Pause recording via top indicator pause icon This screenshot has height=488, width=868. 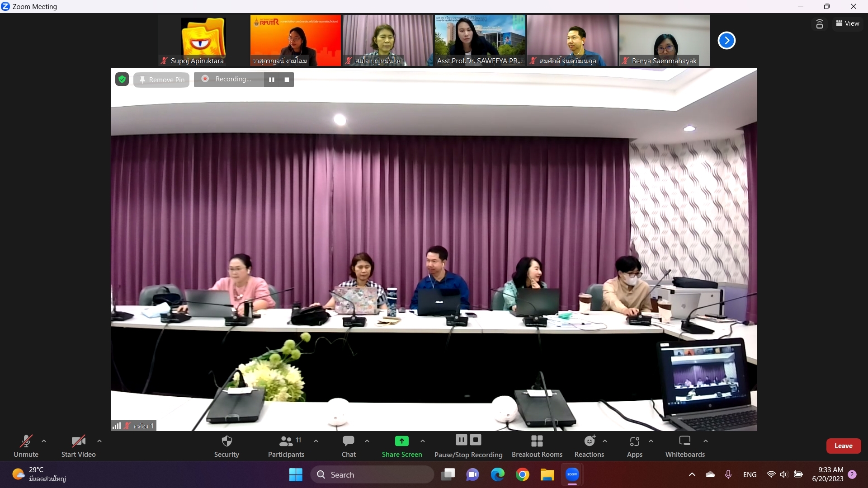coord(272,80)
